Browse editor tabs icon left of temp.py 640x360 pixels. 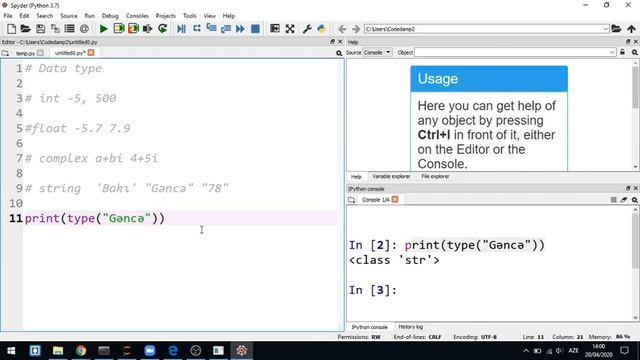5,53
